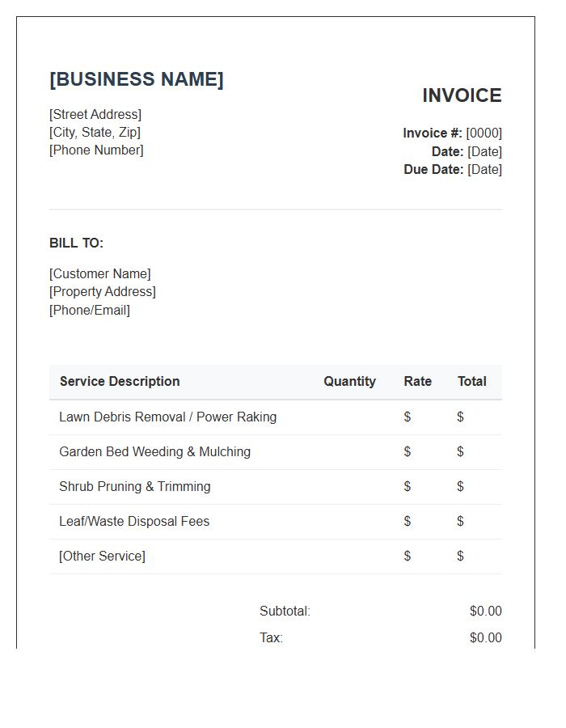This screenshot has width=566, height=728.
Task: Select the [Phone/Email] placeholder
Action: pyautogui.click(x=90, y=310)
